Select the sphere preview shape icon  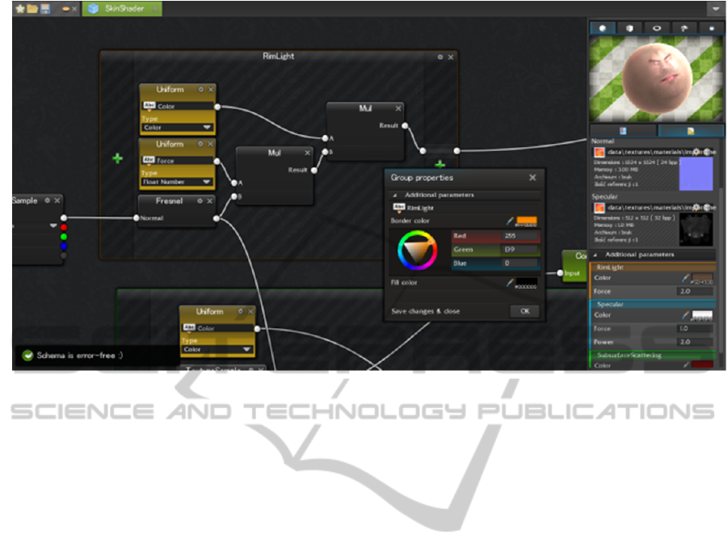coord(602,28)
